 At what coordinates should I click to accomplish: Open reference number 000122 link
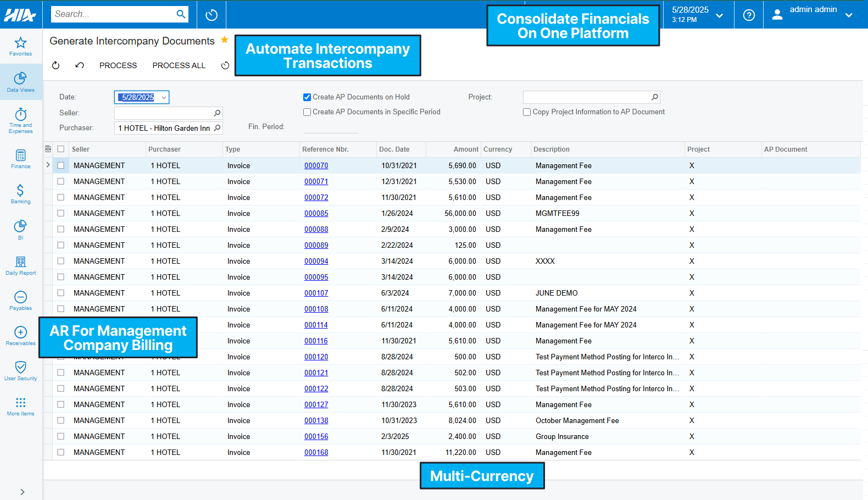click(x=316, y=388)
